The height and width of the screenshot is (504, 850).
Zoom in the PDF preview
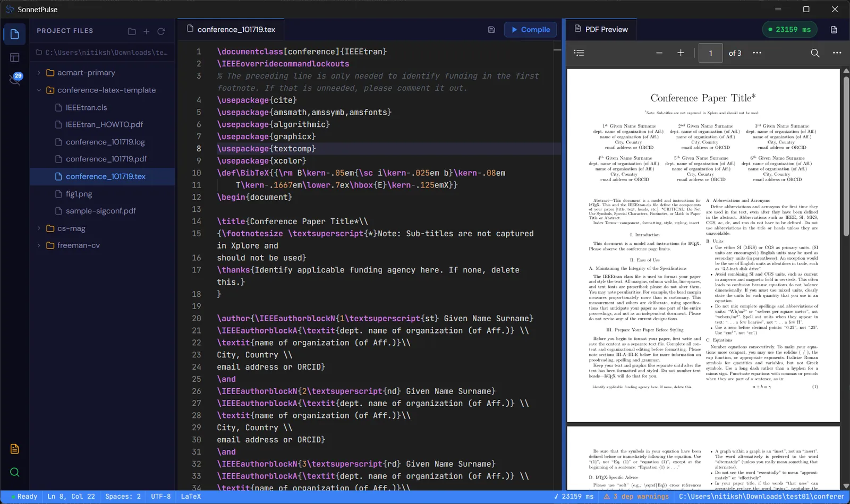pyautogui.click(x=681, y=53)
